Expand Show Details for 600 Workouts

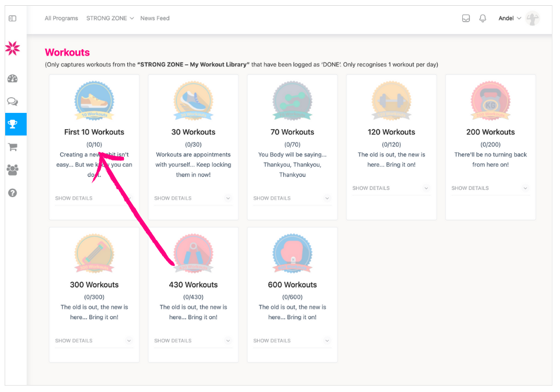tap(292, 340)
